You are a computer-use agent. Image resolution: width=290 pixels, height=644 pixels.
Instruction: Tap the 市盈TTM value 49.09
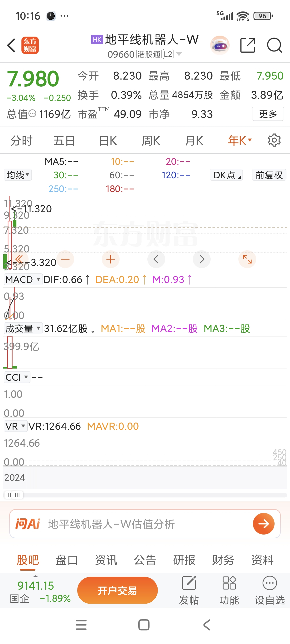pyautogui.click(x=128, y=114)
